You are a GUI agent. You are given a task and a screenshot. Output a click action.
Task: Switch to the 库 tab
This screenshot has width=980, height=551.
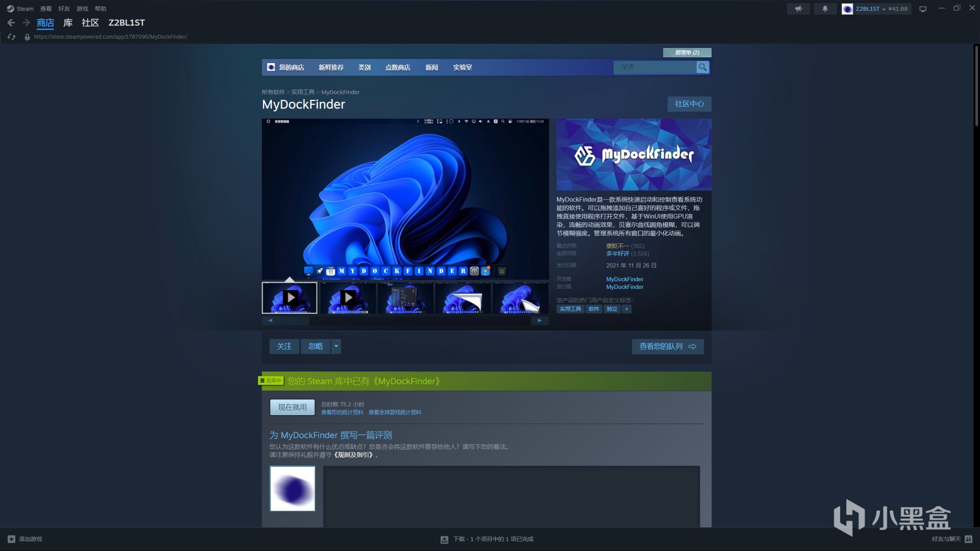(68, 23)
